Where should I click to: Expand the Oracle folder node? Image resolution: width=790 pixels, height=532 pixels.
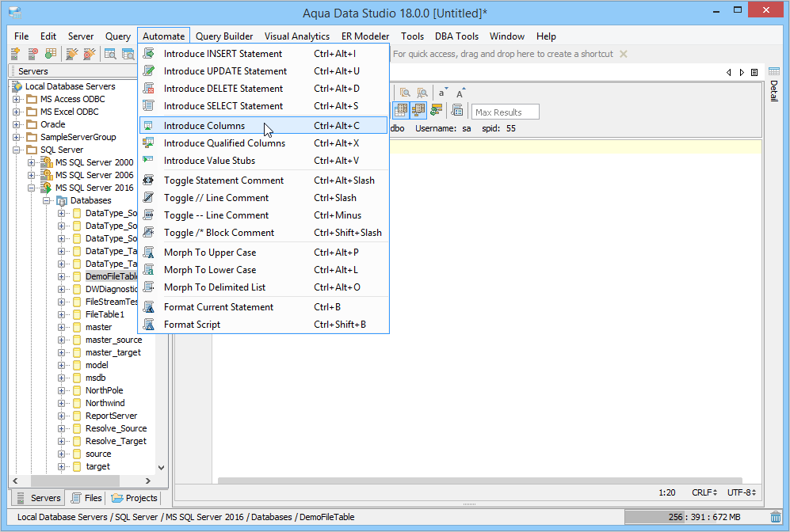click(x=17, y=124)
